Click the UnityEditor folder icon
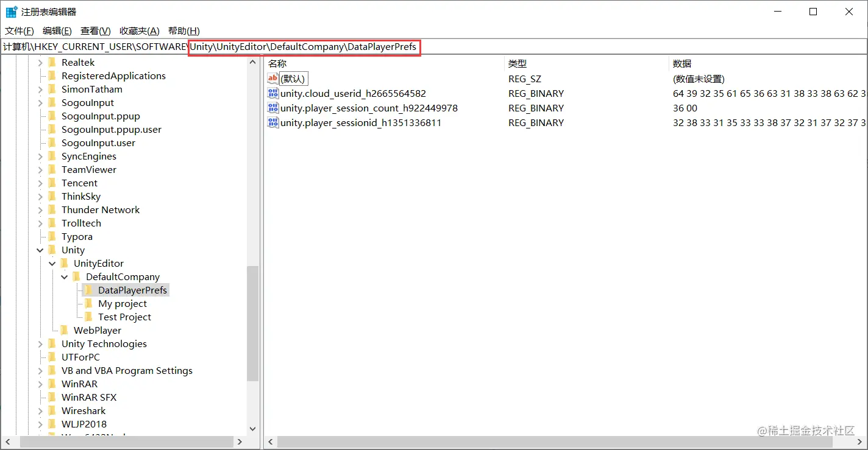This screenshot has width=868, height=450. pos(64,264)
